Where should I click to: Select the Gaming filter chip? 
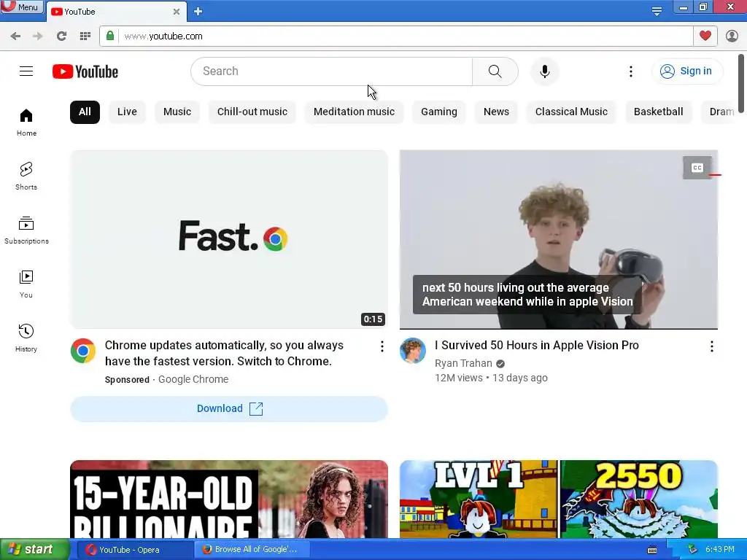(x=438, y=112)
